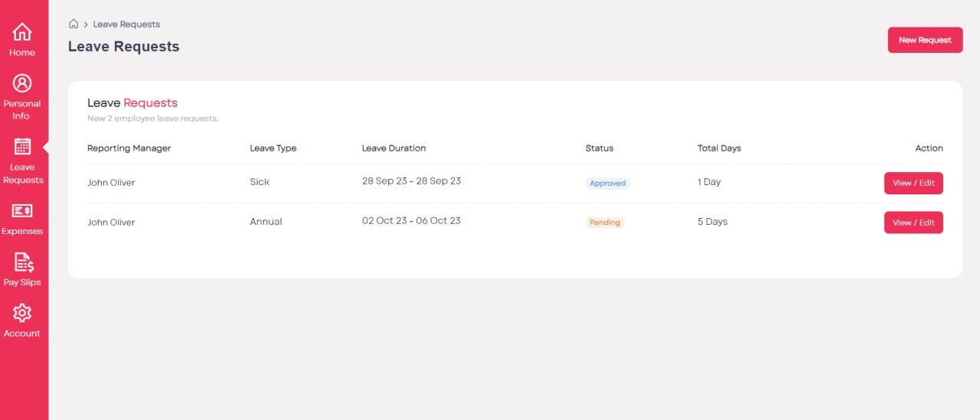Click the Reporting Manager column header
The height and width of the screenshot is (420, 980).
129,148
